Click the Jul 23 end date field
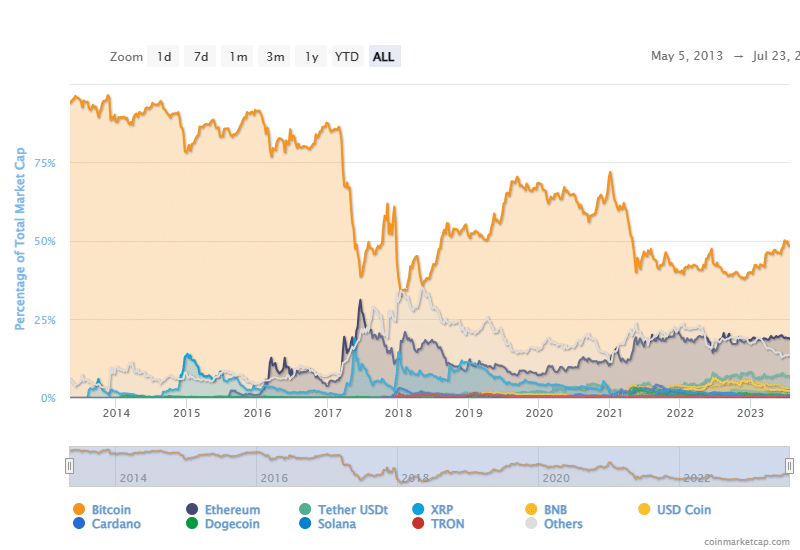The width and height of the screenshot is (800, 550). [776, 56]
